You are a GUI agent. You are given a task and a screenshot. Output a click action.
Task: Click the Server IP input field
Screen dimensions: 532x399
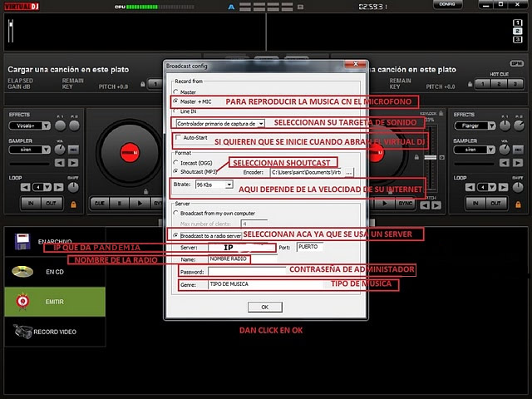coord(242,248)
